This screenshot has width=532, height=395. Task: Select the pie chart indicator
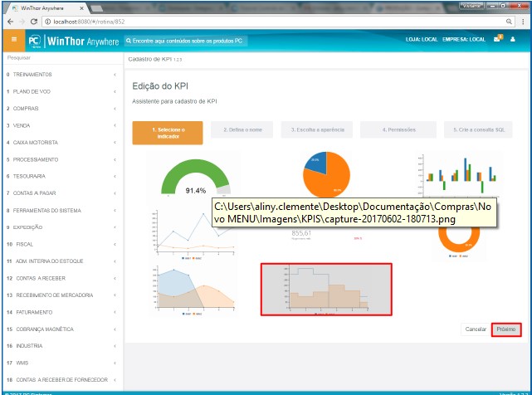326,173
